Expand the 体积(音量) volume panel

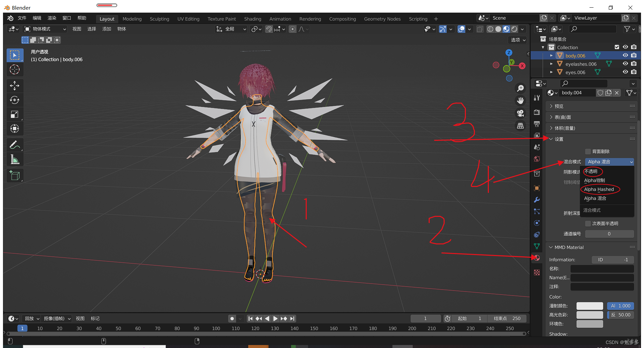point(592,128)
